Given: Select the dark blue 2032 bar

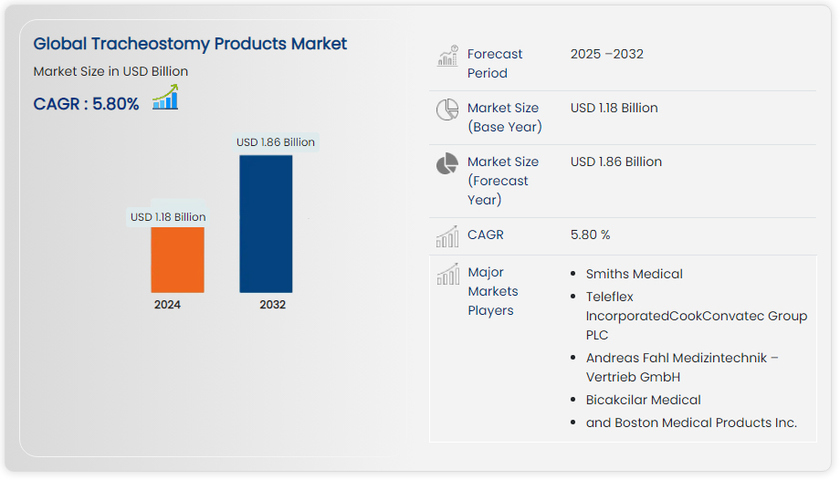Looking at the screenshot, I should [266, 223].
